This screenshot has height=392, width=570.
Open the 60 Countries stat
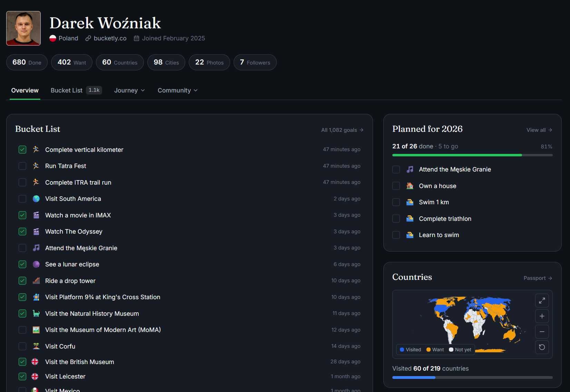[x=120, y=62]
